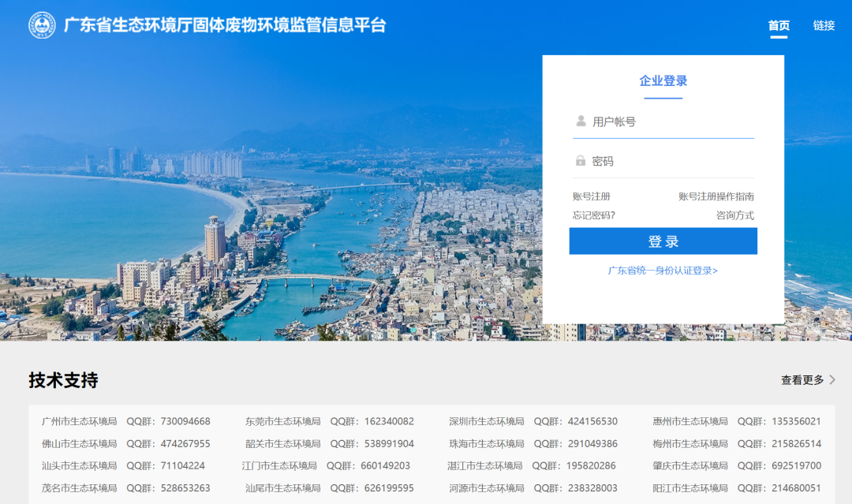Select 东莞市生态环境局 entry
Viewport: 852px width, 504px height.
click(x=282, y=421)
